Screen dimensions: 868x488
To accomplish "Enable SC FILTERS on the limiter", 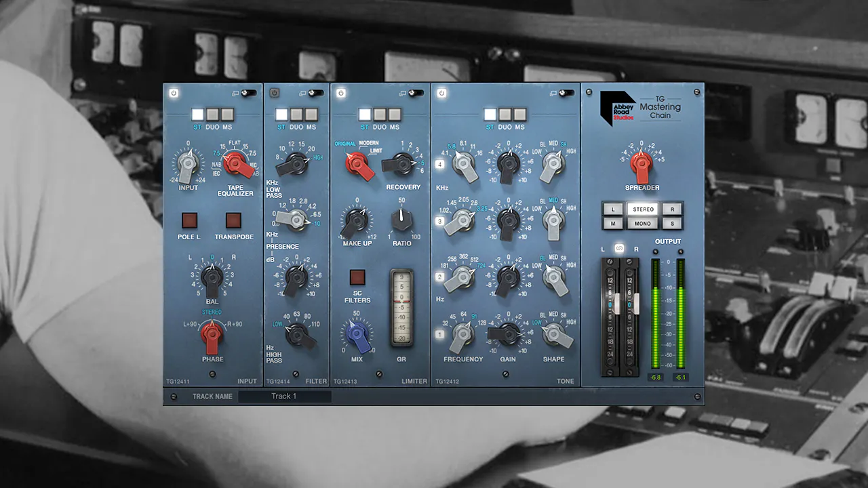I will pyautogui.click(x=357, y=277).
